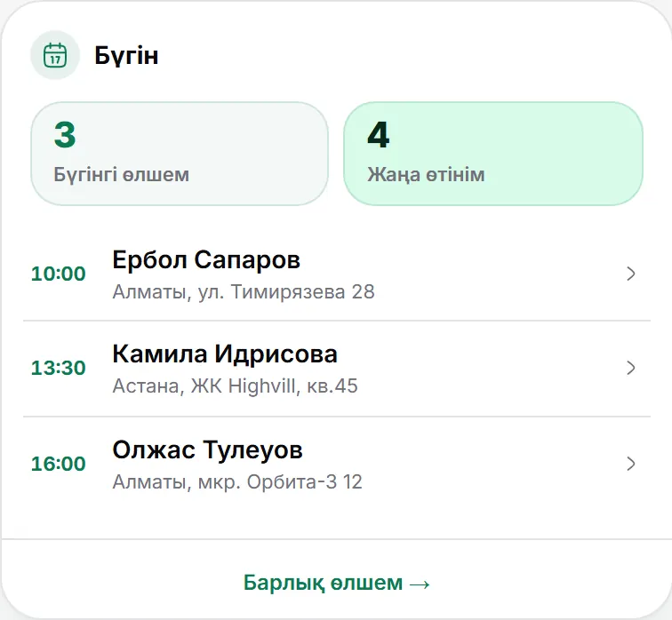
Task: Click the Бүгін heading text
Action: (x=126, y=56)
